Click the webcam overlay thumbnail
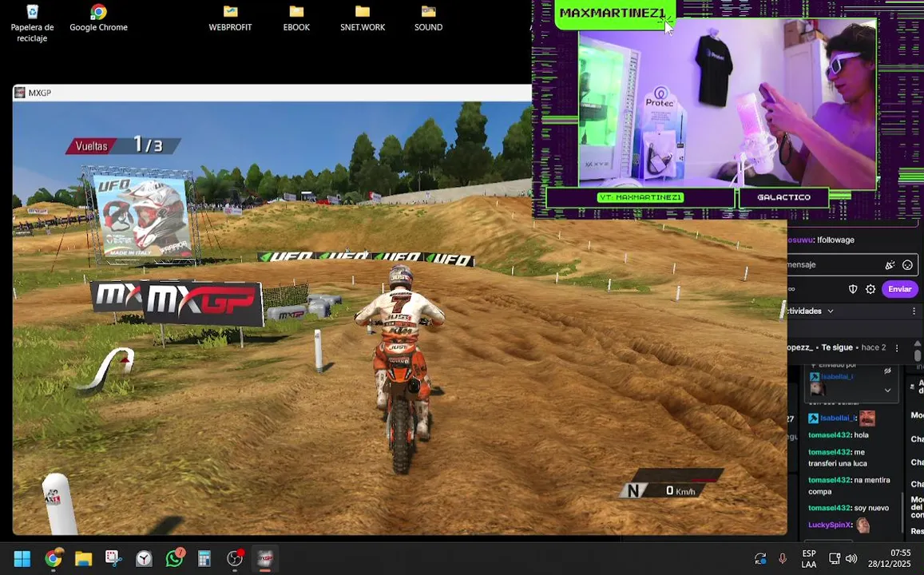The image size is (924, 575). (x=728, y=103)
